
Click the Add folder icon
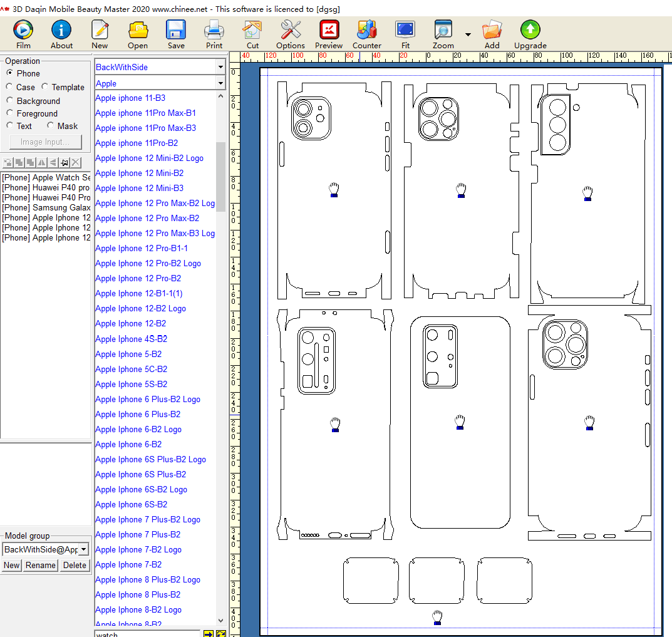[x=492, y=29]
